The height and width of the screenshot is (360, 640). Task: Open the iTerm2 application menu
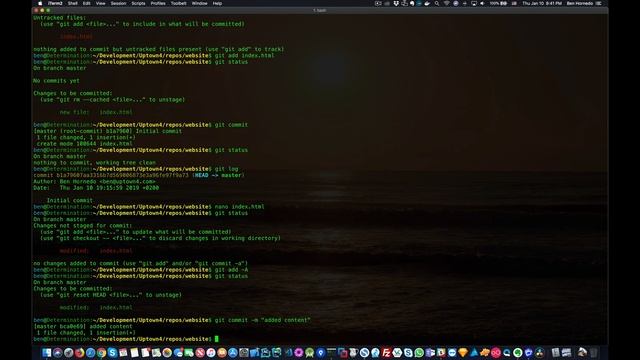click(55, 3)
